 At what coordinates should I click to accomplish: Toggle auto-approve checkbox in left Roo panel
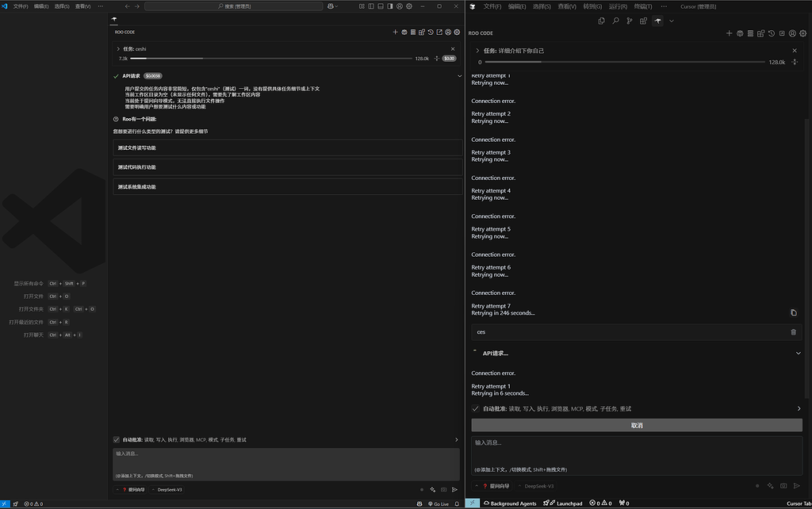click(x=116, y=439)
